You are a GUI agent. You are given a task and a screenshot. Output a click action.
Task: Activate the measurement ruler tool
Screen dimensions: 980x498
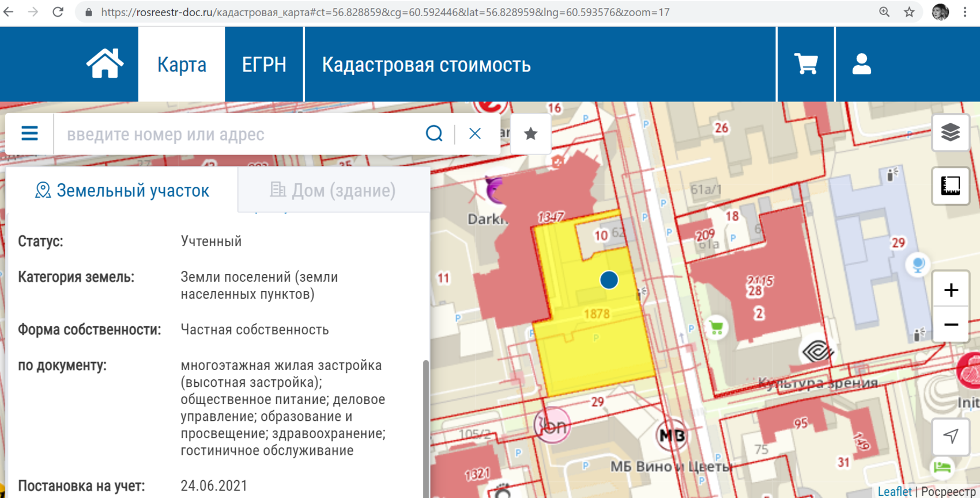[951, 186]
